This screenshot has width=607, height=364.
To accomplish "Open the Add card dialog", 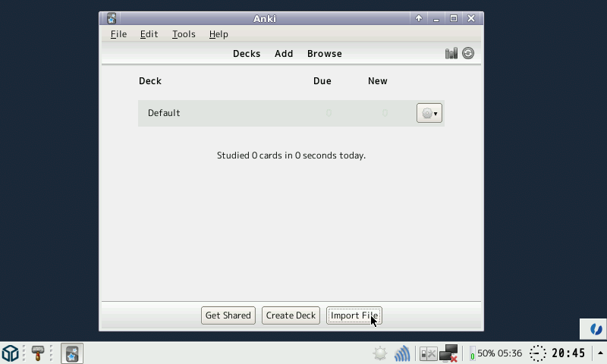I will 284,54.
